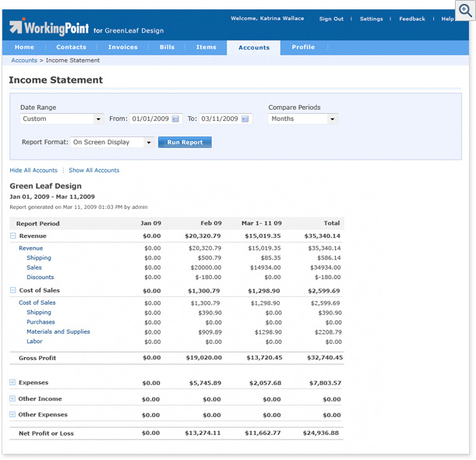The height and width of the screenshot is (460, 476).
Task: Click the Expenses total $7,803.57
Action: (325, 383)
